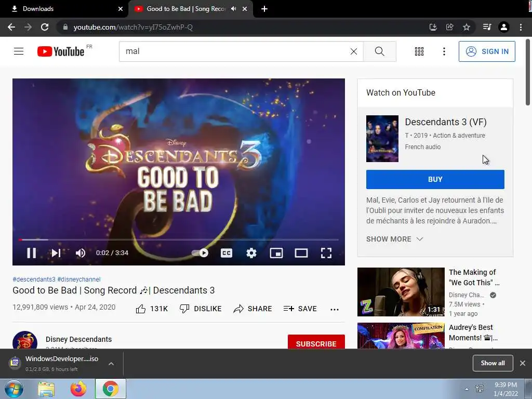This screenshot has width=532, height=399.
Task: Click the DISLIKE button
Action: coord(201,309)
